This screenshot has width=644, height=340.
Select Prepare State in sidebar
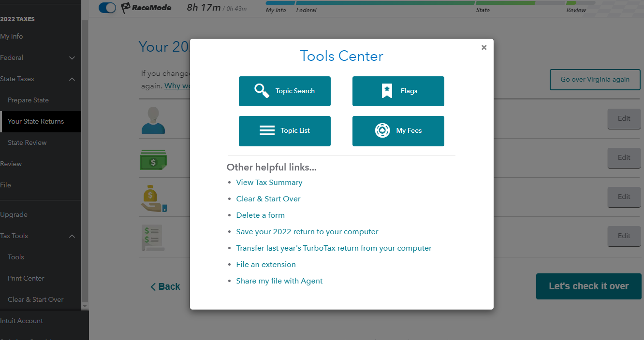tap(28, 100)
